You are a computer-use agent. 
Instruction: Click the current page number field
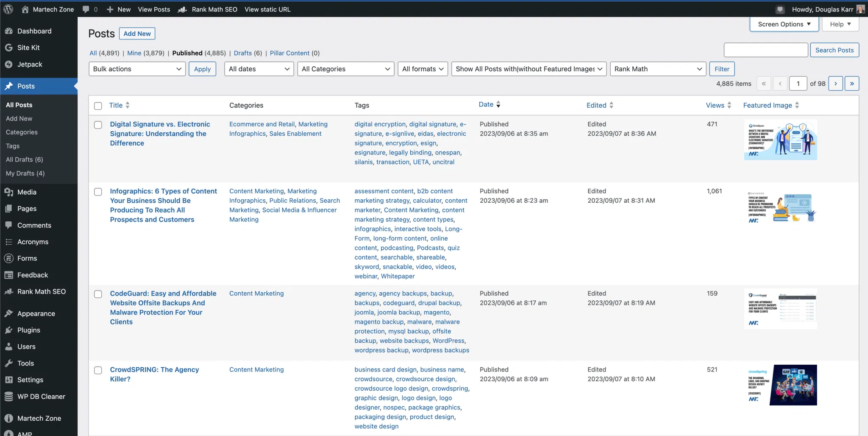click(798, 84)
